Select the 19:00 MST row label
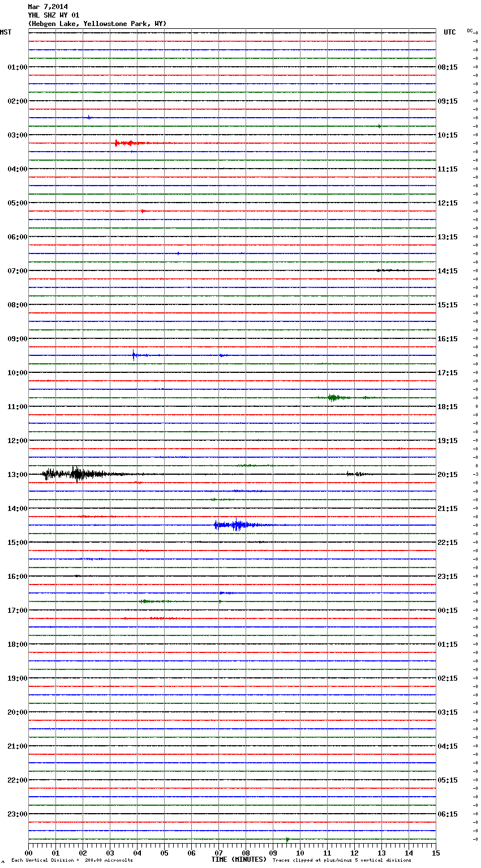This screenshot has width=481, height=868. click(18, 678)
